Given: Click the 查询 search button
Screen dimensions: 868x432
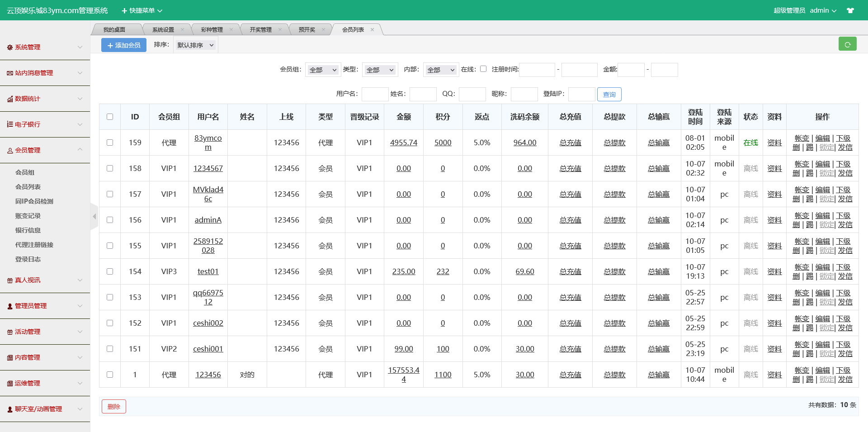Looking at the screenshot, I should pyautogui.click(x=609, y=95).
